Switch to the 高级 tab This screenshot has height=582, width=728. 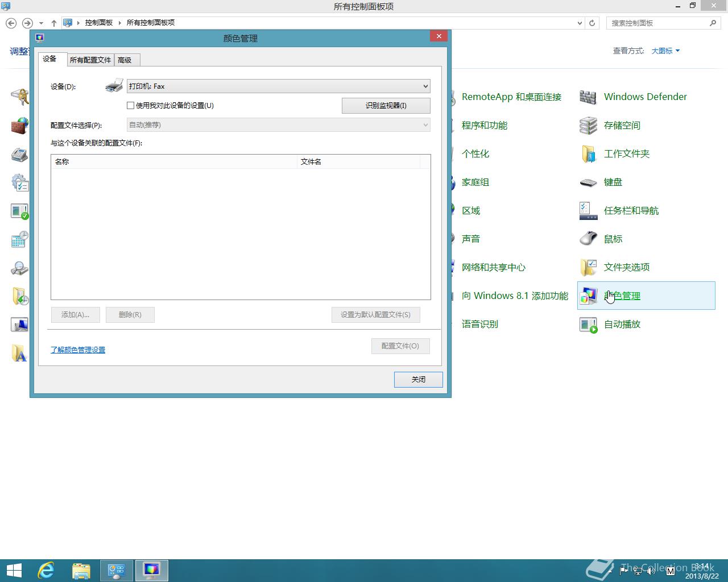[126, 60]
